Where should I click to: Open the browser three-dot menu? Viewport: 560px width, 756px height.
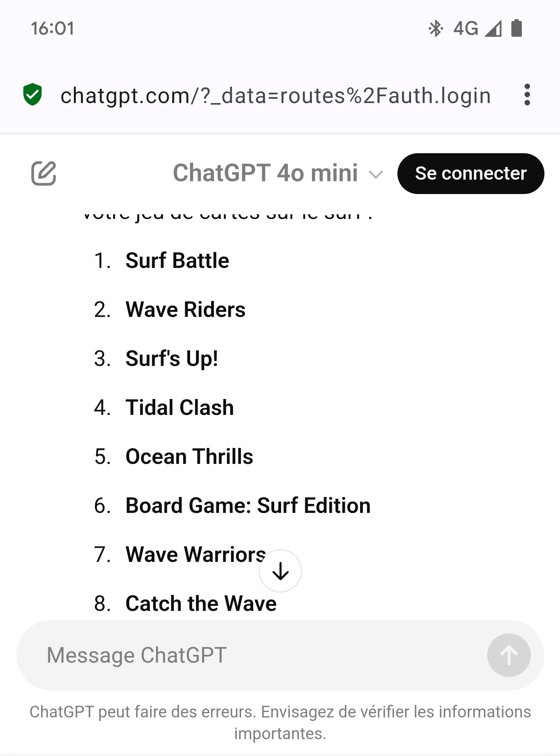(x=527, y=94)
